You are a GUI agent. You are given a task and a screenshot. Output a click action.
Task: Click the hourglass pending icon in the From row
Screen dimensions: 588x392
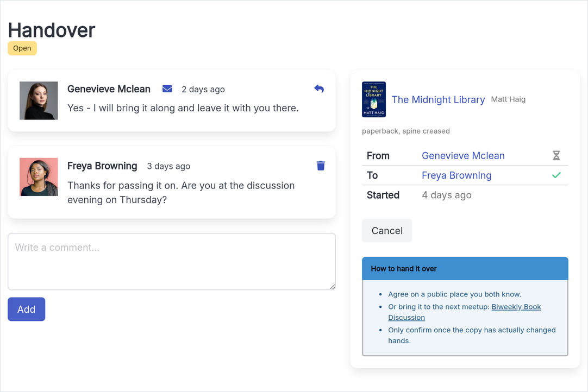click(556, 155)
